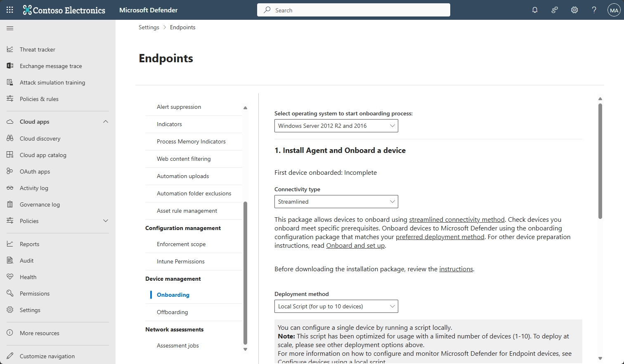Open the MA account avatar
The width and height of the screenshot is (624, 364).
614,9
